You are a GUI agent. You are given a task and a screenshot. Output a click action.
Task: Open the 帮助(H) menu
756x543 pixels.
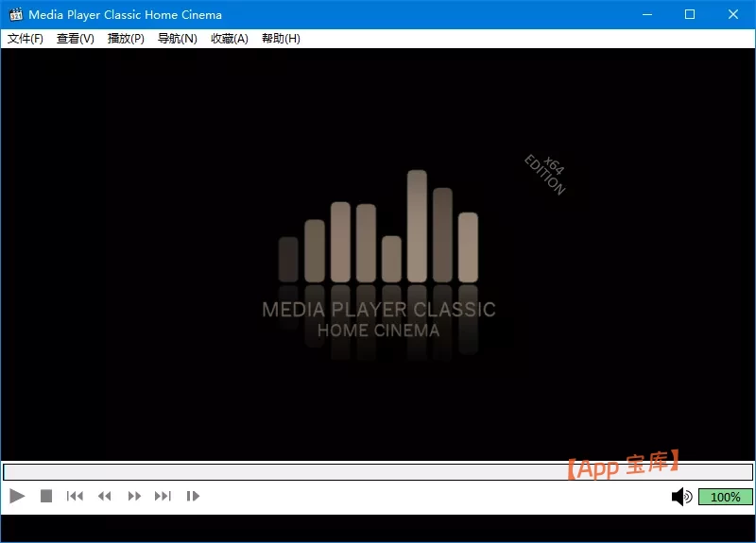tap(281, 39)
